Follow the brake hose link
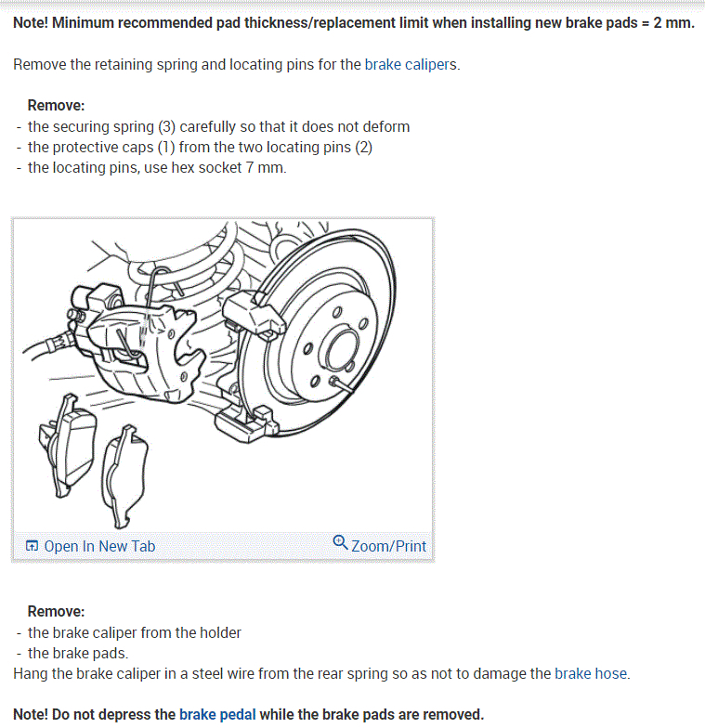Image resolution: width=705 pixels, height=728 pixels. pyautogui.click(x=591, y=673)
